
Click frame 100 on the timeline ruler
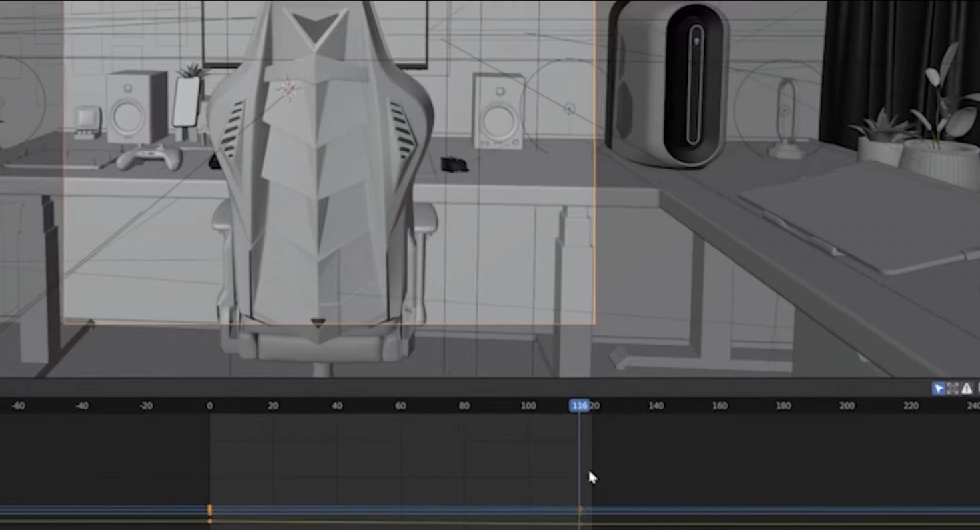[x=528, y=405]
